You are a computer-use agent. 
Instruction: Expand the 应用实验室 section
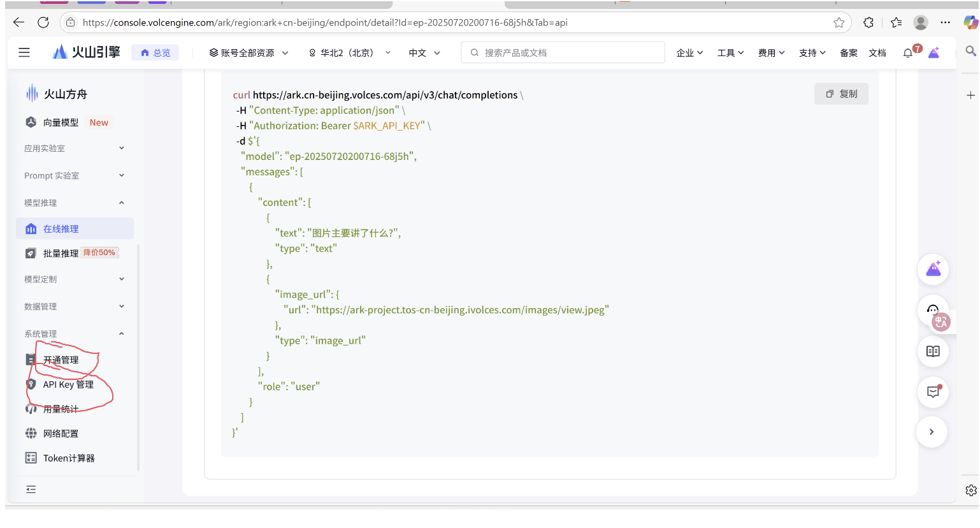pyautogui.click(x=75, y=149)
